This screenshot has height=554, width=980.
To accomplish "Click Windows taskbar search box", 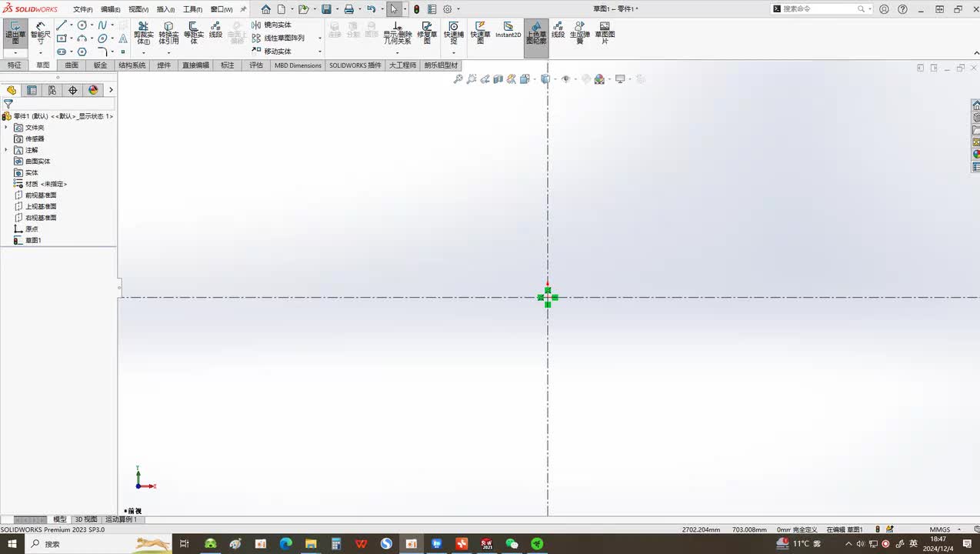I will pyautogui.click(x=99, y=544).
